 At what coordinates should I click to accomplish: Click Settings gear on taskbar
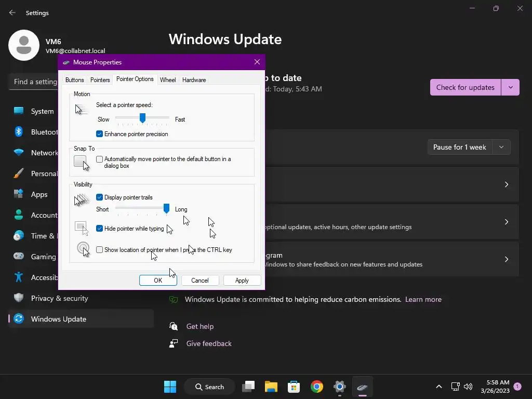pos(340,387)
